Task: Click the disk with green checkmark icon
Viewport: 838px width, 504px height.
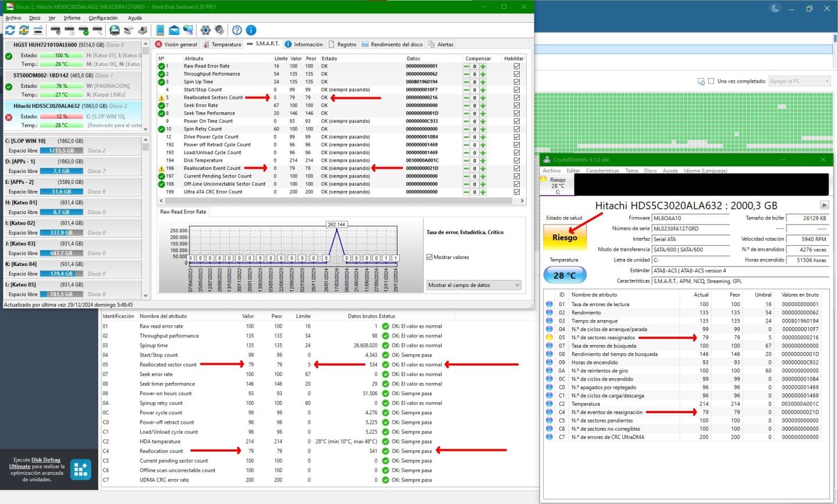Action: click(83, 30)
